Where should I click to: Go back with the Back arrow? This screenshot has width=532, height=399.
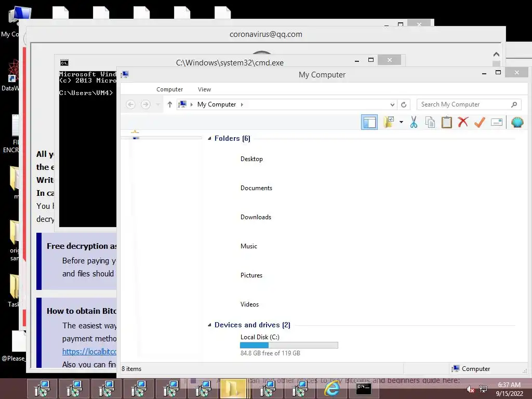[x=130, y=104]
